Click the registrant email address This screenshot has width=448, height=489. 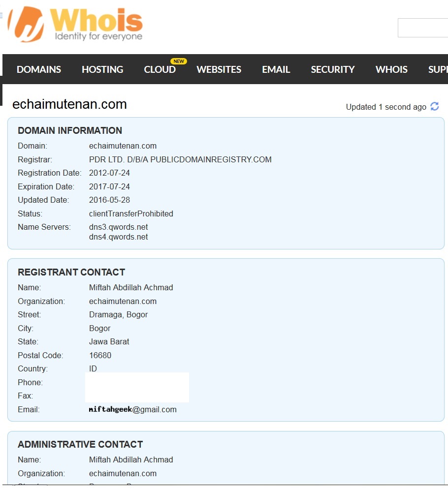coord(133,409)
